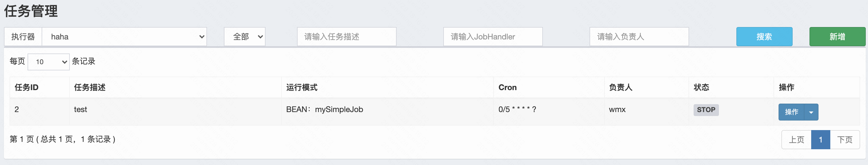
Task: Click the 运行模式 column header
Action: pos(302,87)
